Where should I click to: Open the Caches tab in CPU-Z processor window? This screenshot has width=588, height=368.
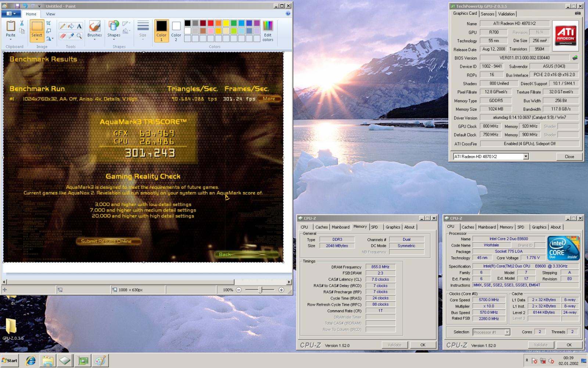(468, 227)
